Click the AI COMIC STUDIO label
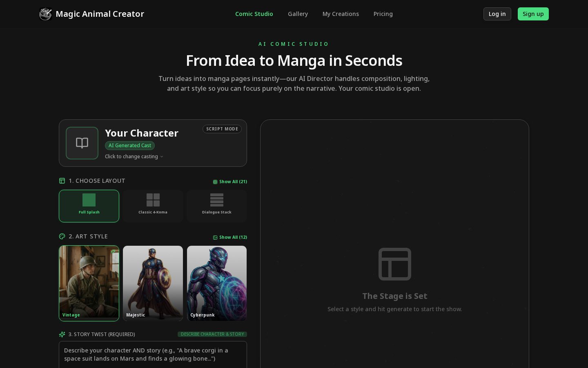 (x=294, y=44)
